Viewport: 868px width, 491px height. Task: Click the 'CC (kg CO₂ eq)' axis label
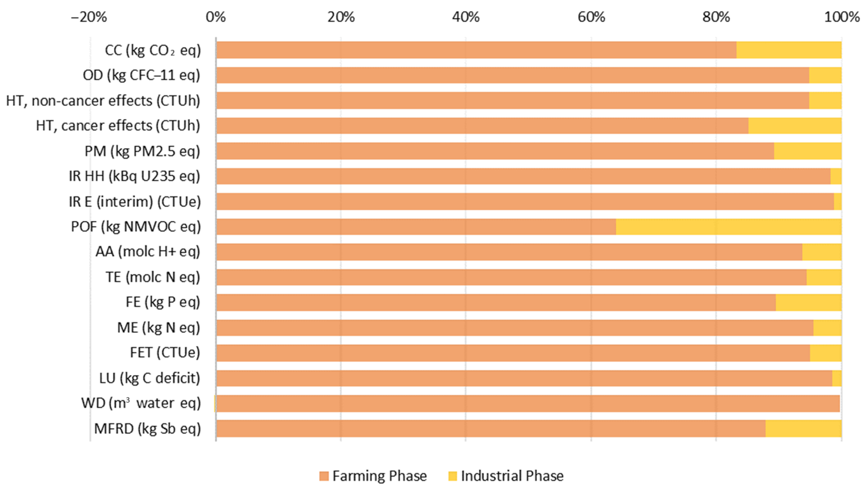(153, 50)
